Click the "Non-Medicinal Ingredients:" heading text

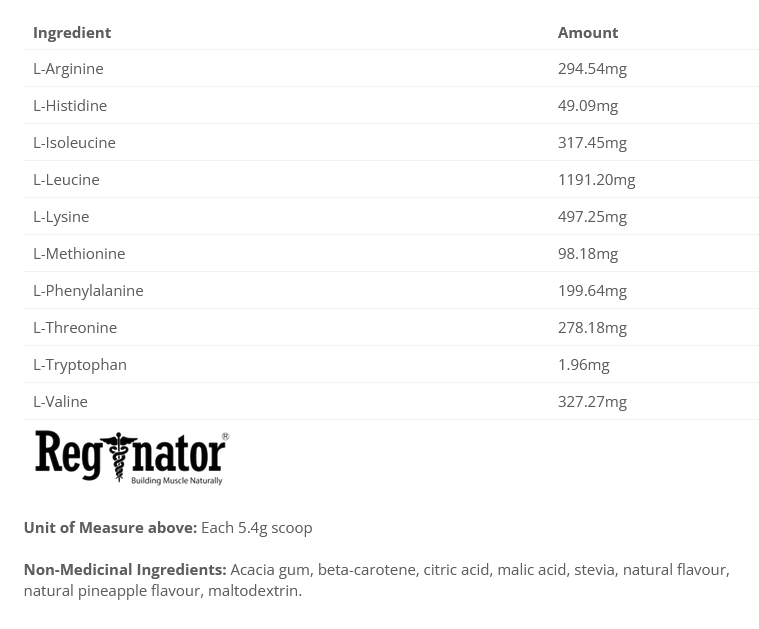[125, 569]
